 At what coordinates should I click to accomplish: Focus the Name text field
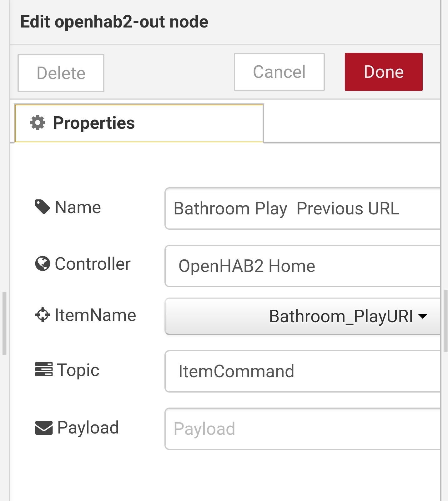(x=303, y=208)
